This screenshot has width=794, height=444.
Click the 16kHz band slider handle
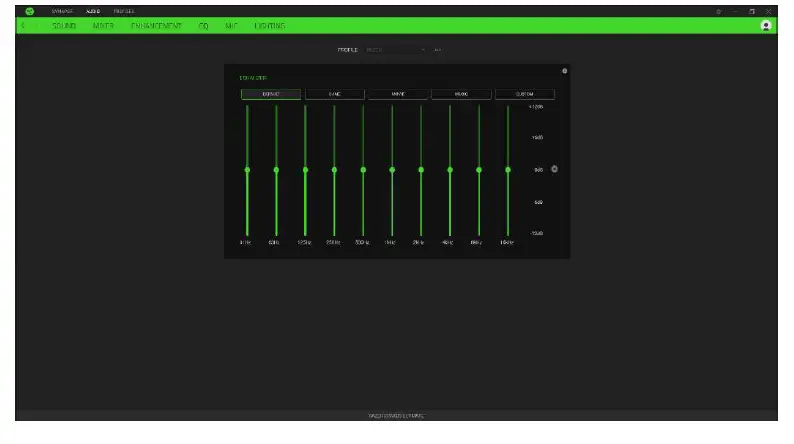pos(508,170)
